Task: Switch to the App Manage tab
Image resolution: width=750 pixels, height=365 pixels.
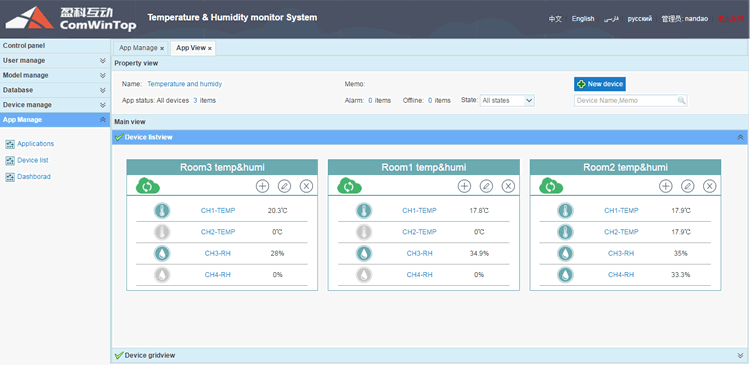Action: click(138, 48)
